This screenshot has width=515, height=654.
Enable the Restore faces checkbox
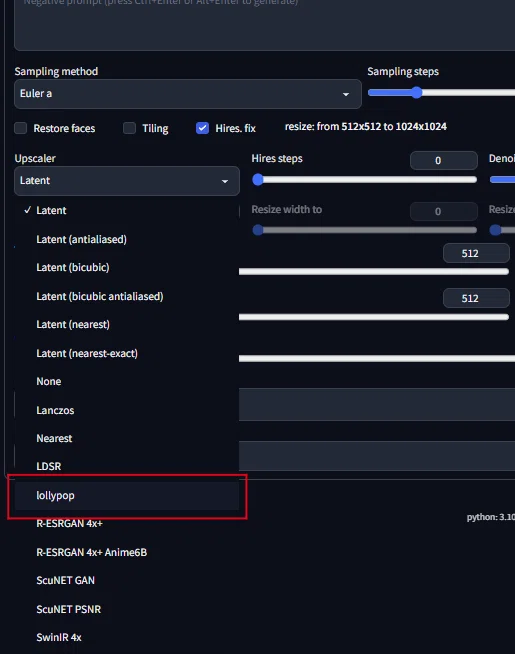click(x=20, y=128)
